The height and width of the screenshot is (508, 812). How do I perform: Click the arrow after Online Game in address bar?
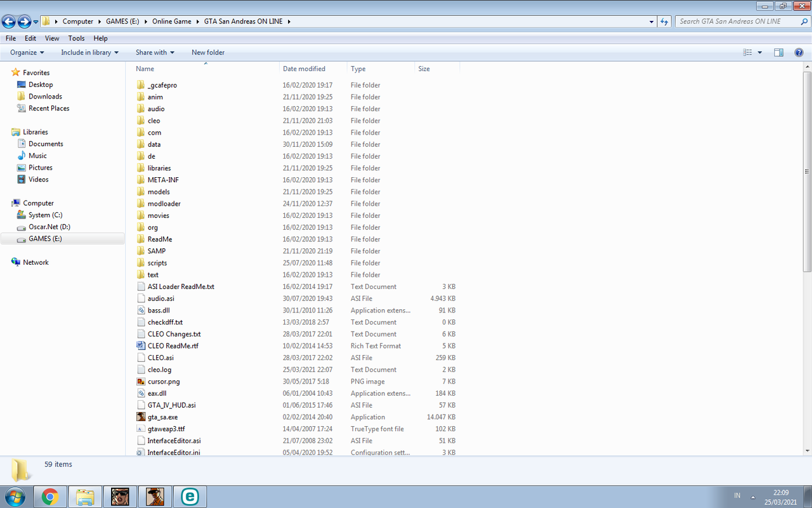pos(197,22)
